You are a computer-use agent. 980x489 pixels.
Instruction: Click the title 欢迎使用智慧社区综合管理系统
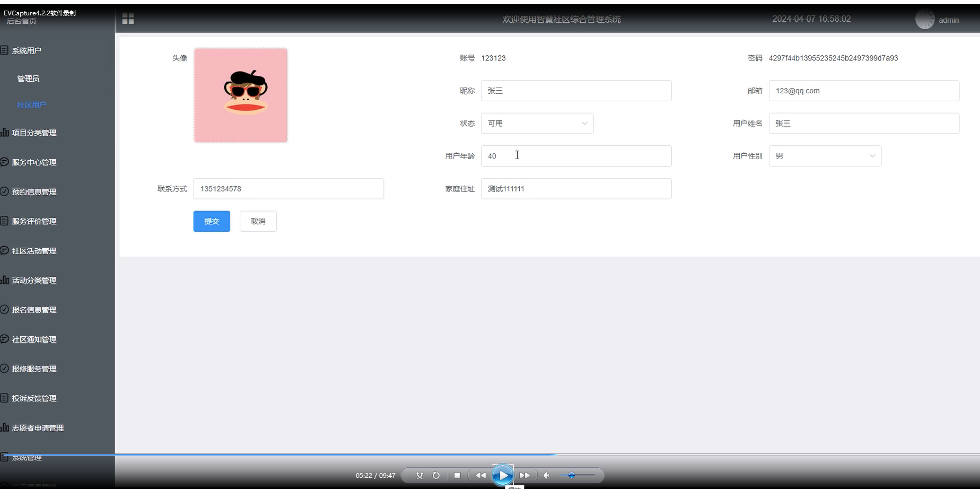(x=562, y=20)
